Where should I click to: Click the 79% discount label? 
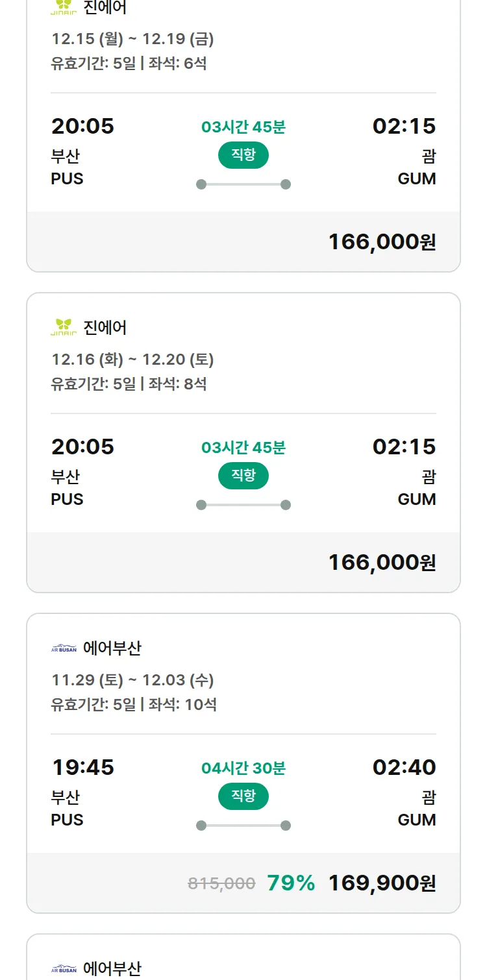click(x=291, y=883)
